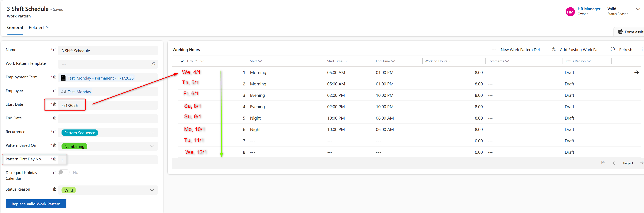Open the Recurrence dropdown

pos(152,133)
